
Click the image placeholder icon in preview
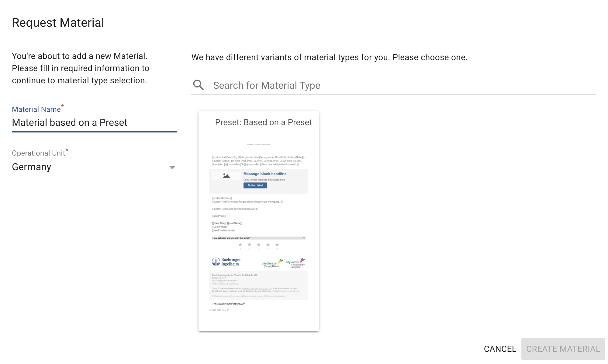click(226, 176)
